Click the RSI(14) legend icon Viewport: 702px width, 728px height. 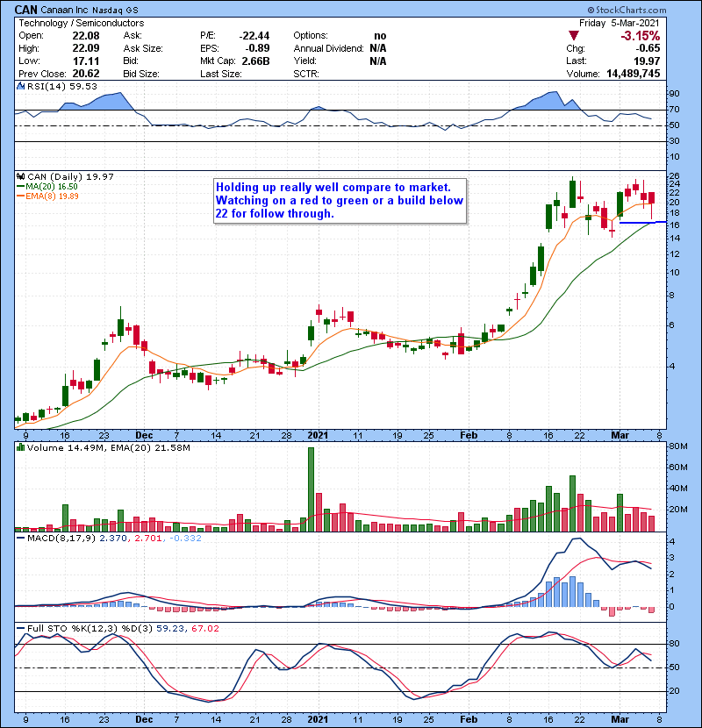coord(20,86)
